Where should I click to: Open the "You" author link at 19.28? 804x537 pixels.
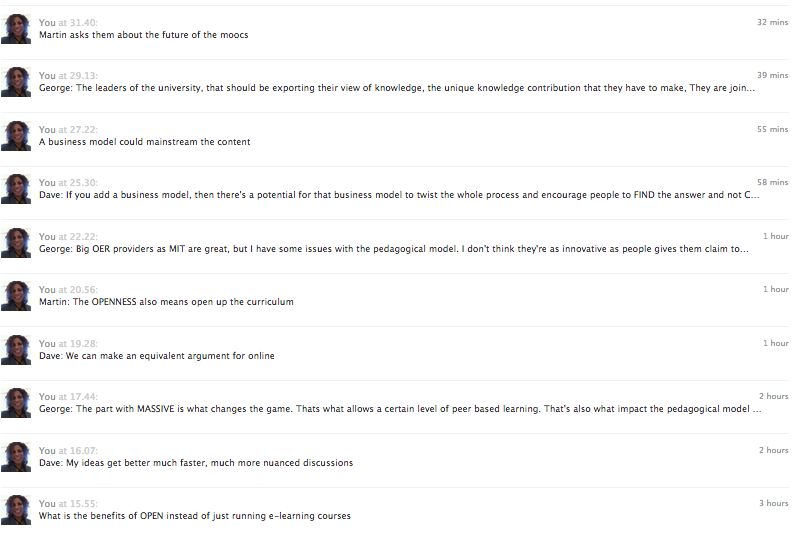point(47,343)
